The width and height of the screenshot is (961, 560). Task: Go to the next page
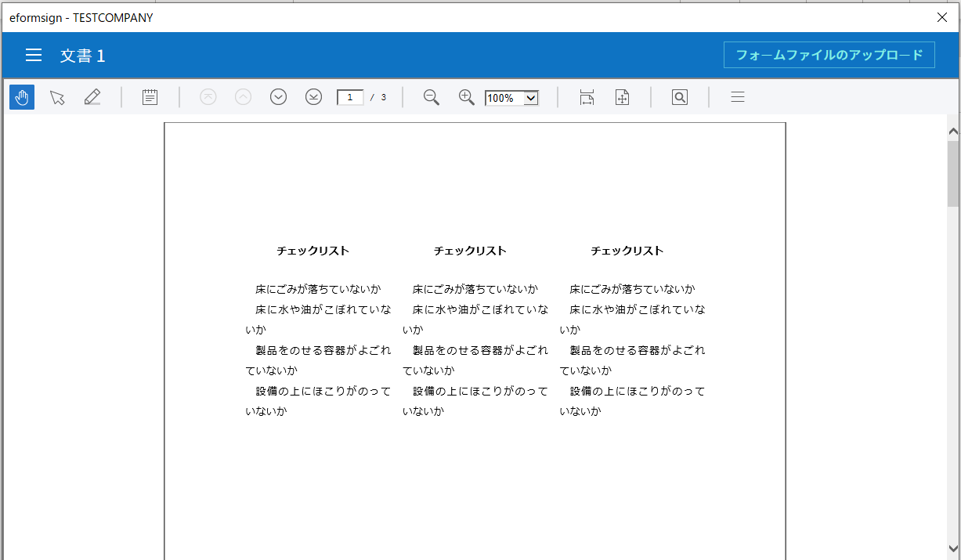tap(279, 97)
